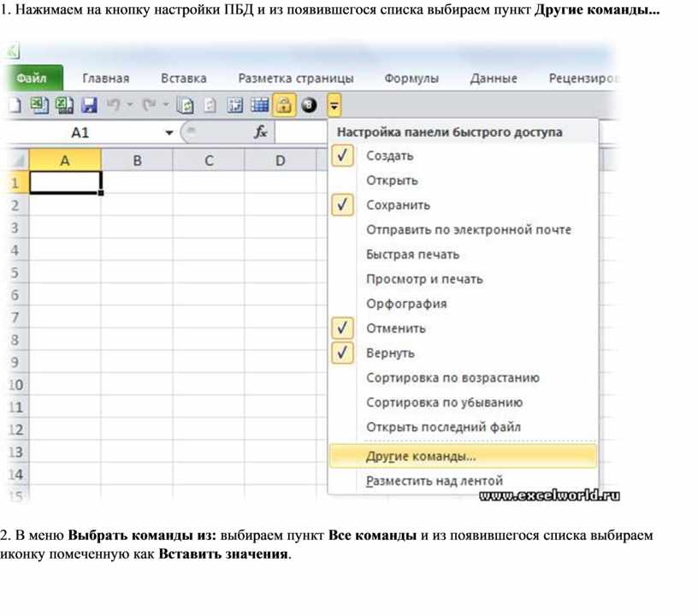This screenshot has height=616, width=698.
Task: Switch to the Формулы tab
Action: (411, 79)
